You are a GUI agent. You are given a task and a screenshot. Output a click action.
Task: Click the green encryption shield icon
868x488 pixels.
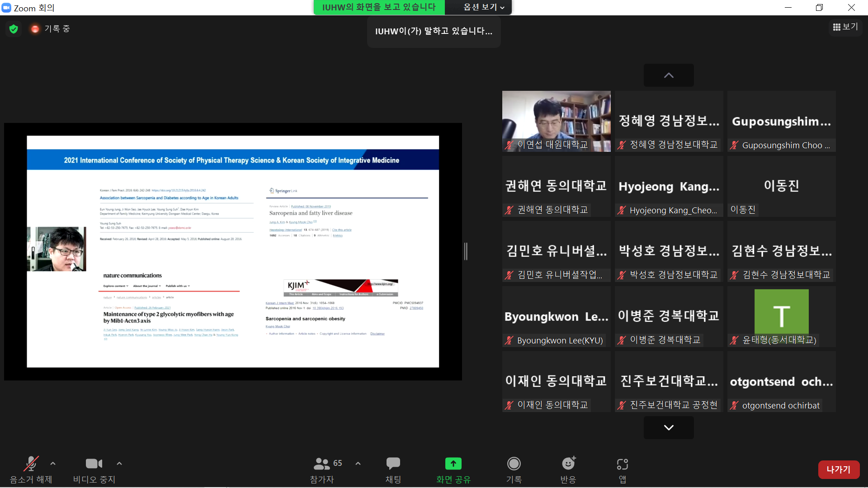14,29
